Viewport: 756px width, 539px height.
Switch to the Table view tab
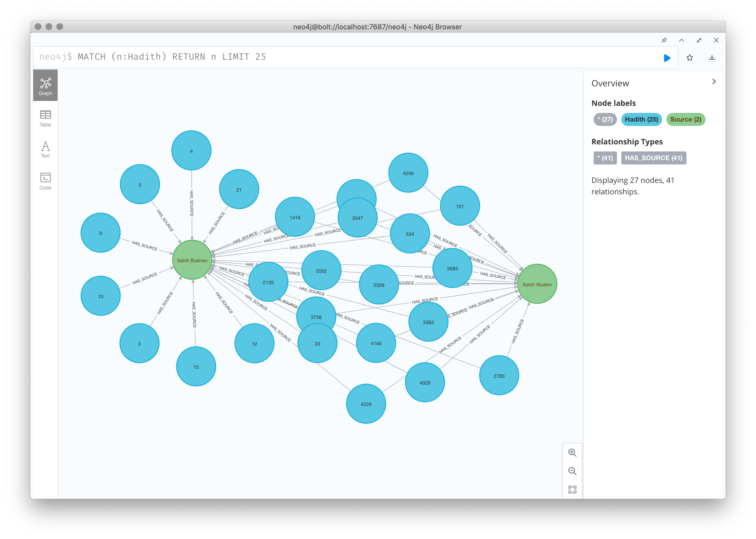[46, 119]
